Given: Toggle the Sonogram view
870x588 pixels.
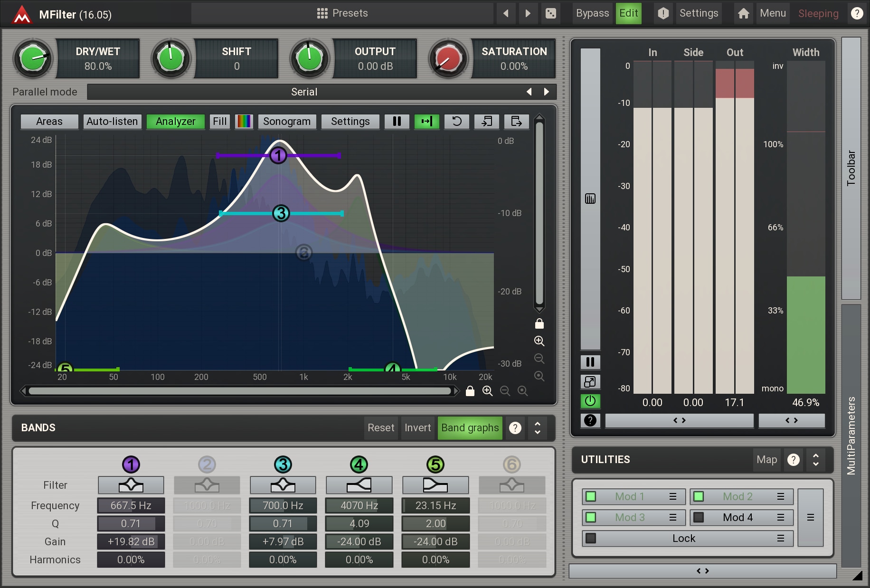Looking at the screenshot, I should pyautogui.click(x=287, y=122).
